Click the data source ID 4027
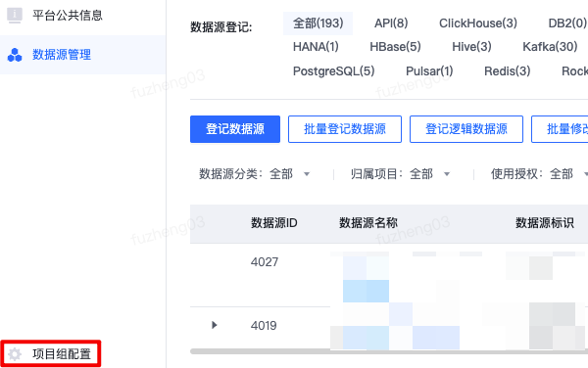The height and width of the screenshot is (368, 588). pos(265,262)
